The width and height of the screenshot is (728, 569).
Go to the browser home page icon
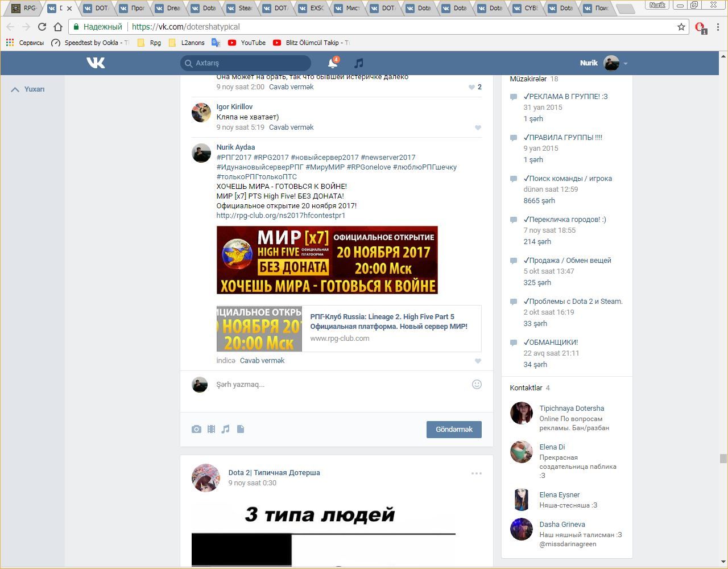58,27
